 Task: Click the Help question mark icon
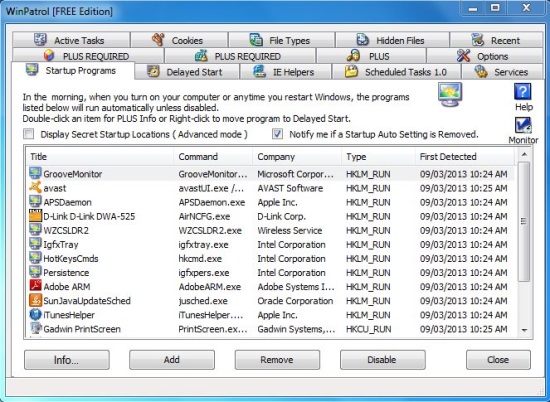coord(522,92)
